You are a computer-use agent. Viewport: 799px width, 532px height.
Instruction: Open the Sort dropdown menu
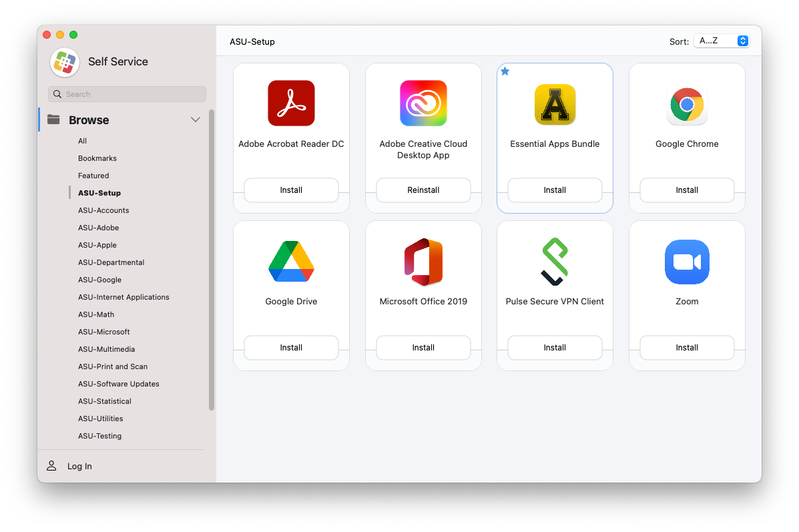point(722,41)
